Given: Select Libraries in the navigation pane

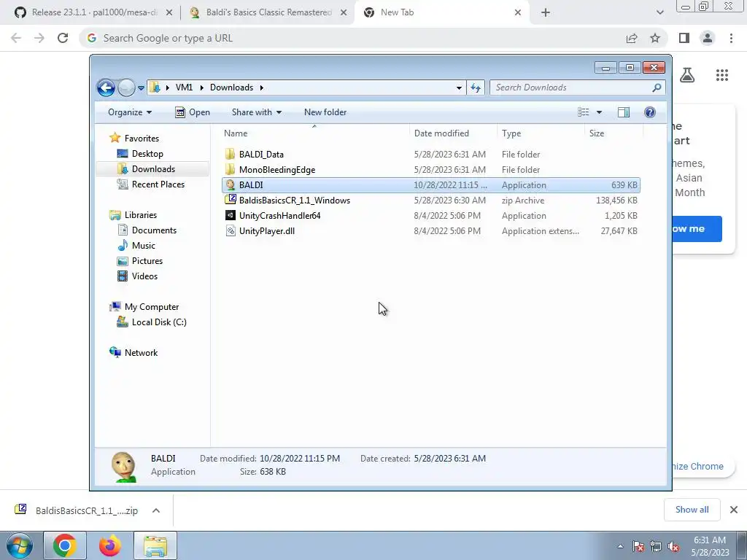Looking at the screenshot, I should 141,215.
